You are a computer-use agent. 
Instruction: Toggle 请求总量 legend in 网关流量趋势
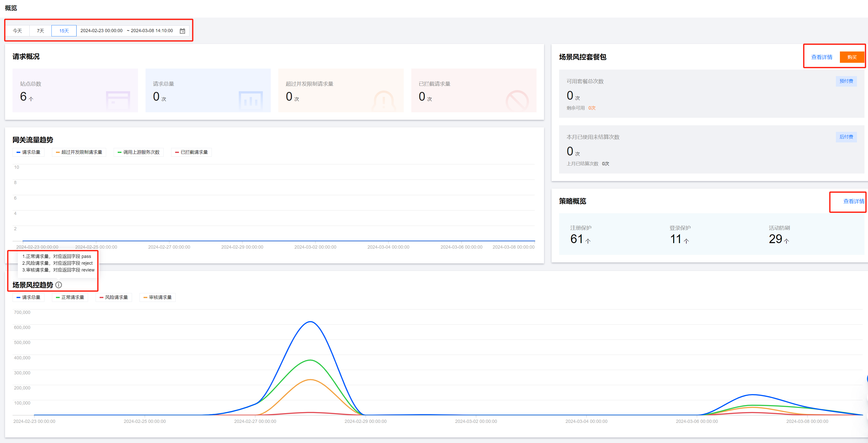coord(28,152)
